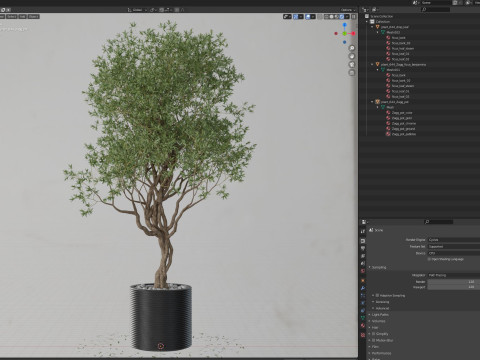This screenshot has width=480, height=360.
Task: Open the Scene properties tab icon
Action: point(363,263)
